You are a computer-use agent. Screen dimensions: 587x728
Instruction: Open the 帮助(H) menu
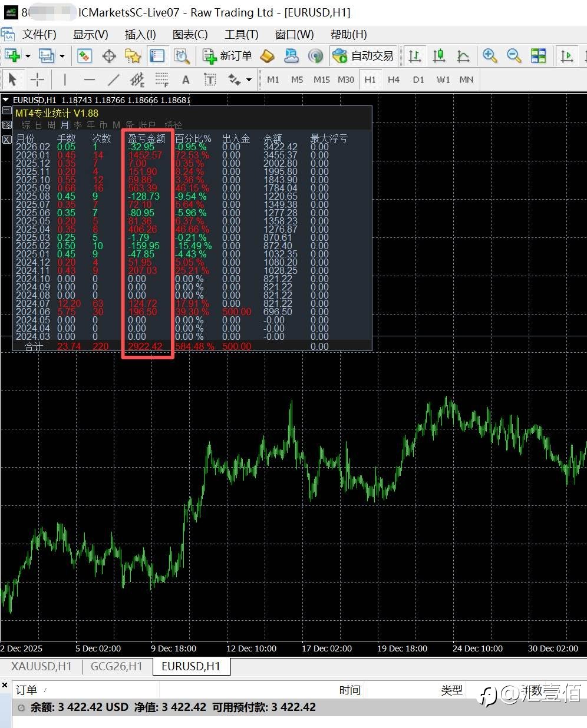(348, 34)
